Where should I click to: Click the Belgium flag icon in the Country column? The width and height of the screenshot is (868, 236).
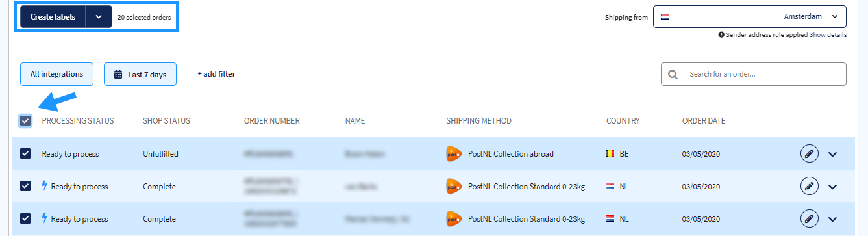[x=610, y=154]
